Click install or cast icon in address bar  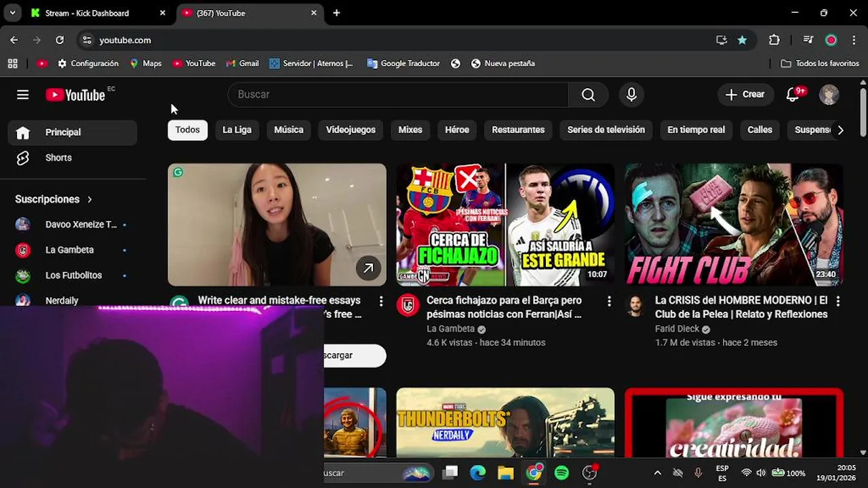point(722,40)
